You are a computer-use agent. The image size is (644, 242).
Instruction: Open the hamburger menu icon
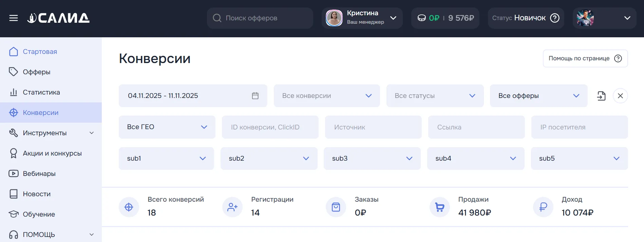pyautogui.click(x=14, y=18)
